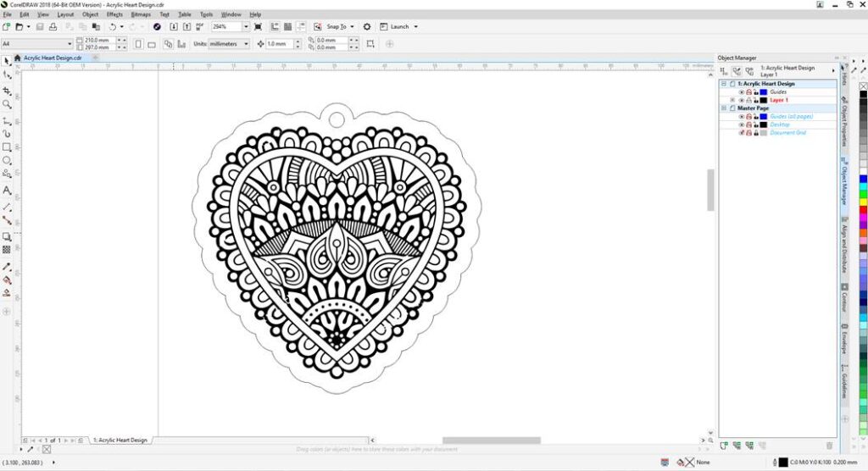Switch to the Acrylic Heart Design.cdr tab
Image resolution: width=868 pixels, height=471 pixels.
(x=53, y=58)
